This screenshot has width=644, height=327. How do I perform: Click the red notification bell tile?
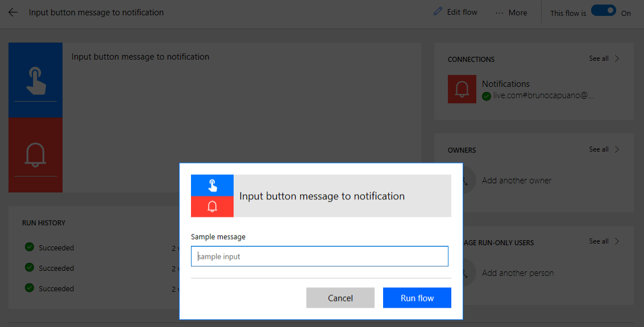tap(35, 154)
